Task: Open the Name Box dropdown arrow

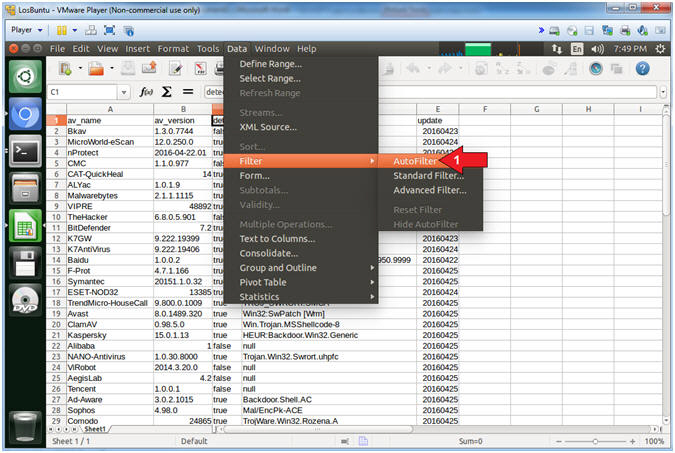Action: pyautogui.click(x=124, y=92)
